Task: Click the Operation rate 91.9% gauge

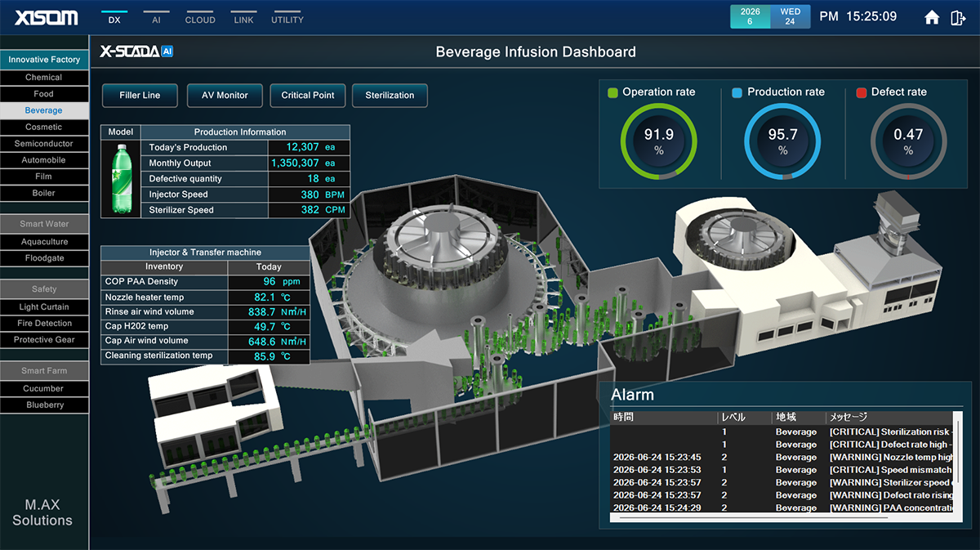Action: pos(659,141)
